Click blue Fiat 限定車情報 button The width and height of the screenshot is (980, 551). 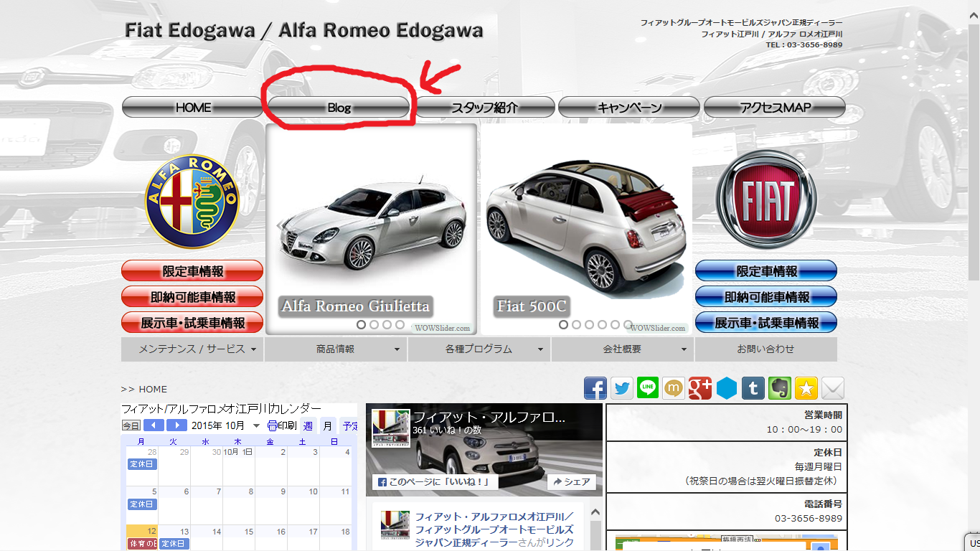pyautogui.click(x=766, y=271)
